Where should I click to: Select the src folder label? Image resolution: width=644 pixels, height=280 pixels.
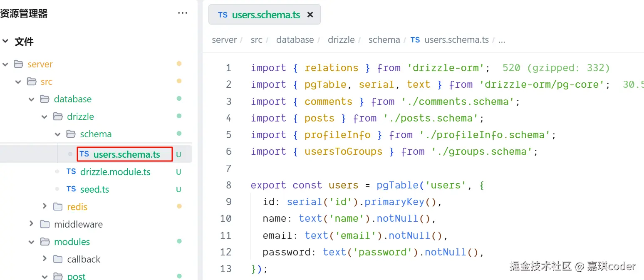(x=47, y=82)
